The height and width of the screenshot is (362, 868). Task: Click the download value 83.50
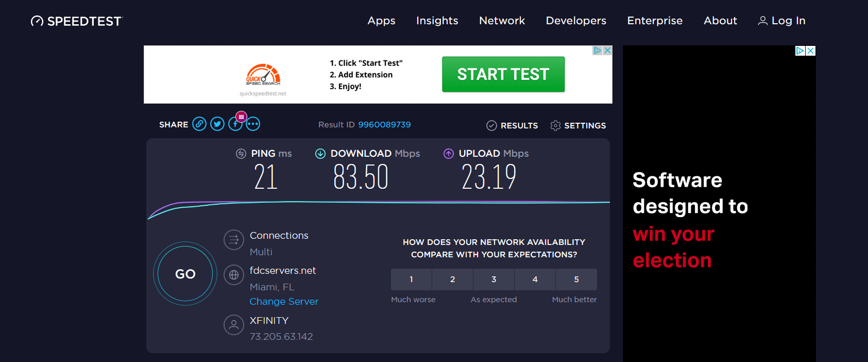point(361,177)
